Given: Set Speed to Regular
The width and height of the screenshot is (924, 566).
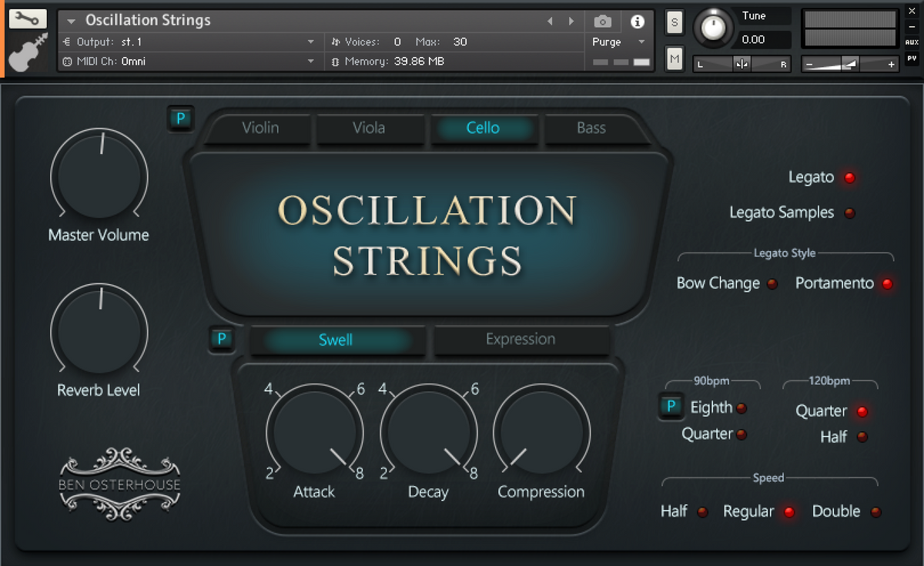Looking at the screenshot, I should point(788,511).
